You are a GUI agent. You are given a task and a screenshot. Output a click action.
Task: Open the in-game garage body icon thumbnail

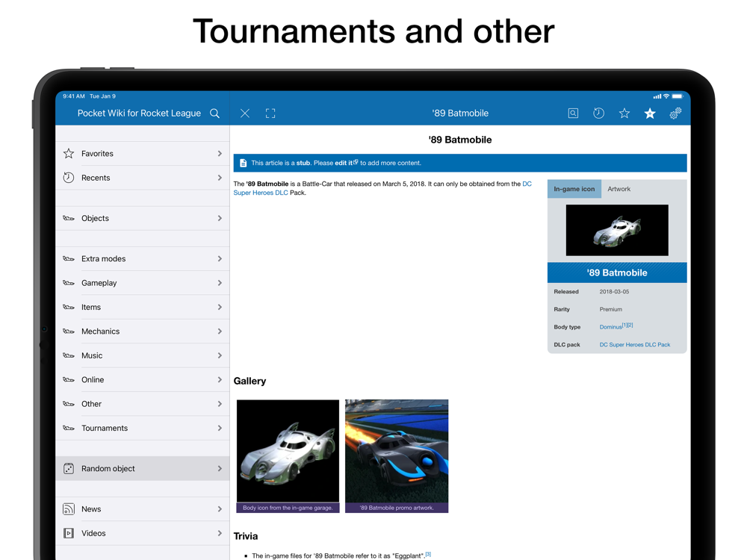288,451
